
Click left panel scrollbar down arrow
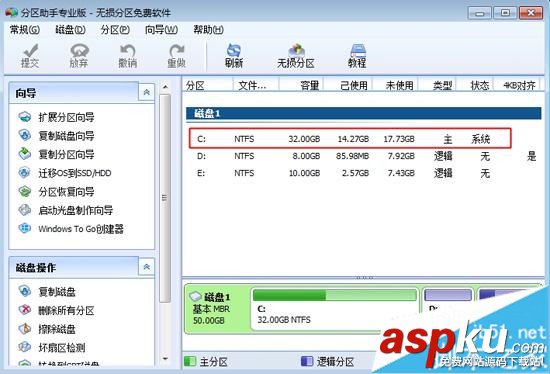(x=165, y=359)
